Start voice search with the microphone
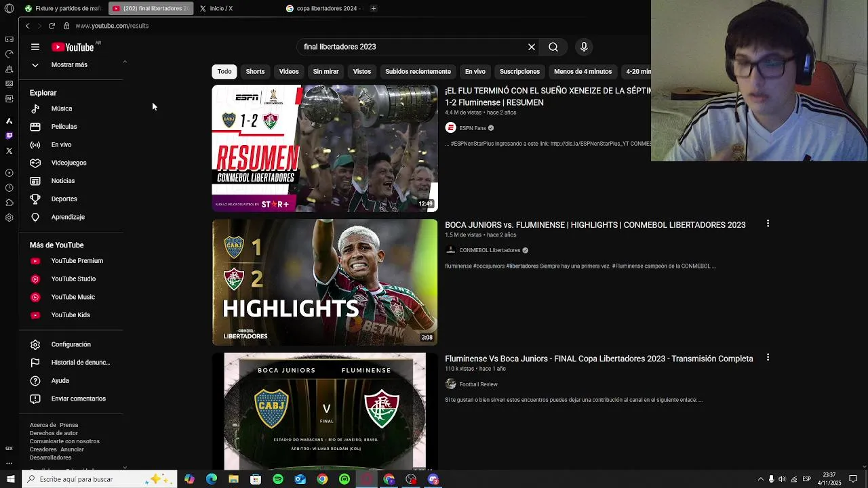Viewport: 868px width, 488px height. (x=584, y=47)
